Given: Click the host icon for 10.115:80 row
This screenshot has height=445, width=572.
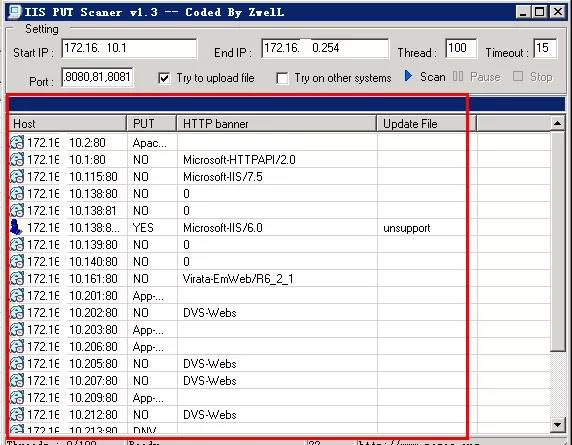Looking at the screenshot, I should pos(16,177).
